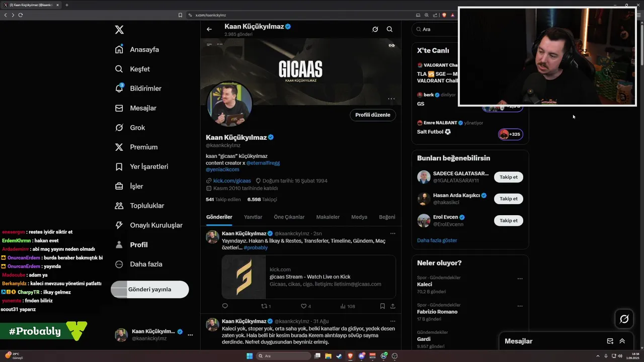Switch to the Beğeni tab
The width and height of the screenshot is (644, 362).
[x=387, y=217]
